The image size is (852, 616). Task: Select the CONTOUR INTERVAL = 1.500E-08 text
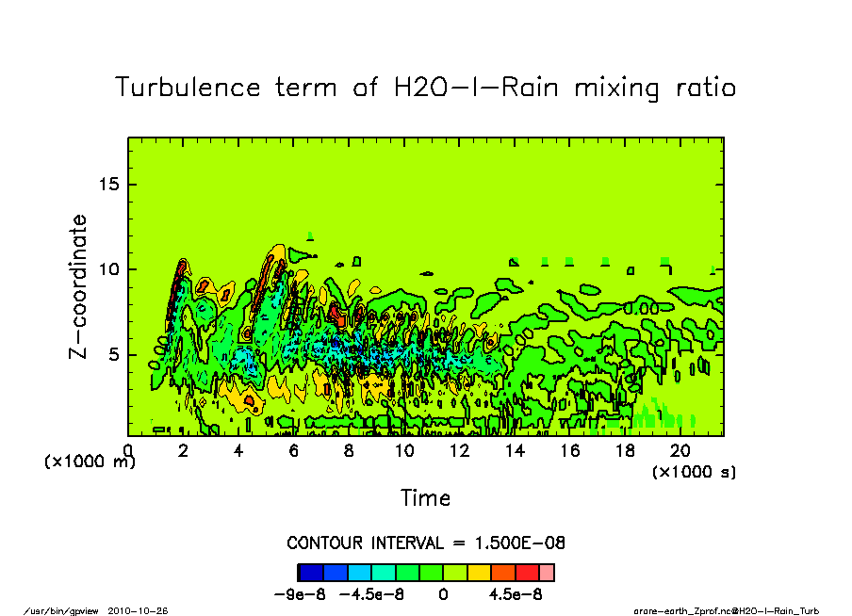pyautogui.click(x=425, y=543)
